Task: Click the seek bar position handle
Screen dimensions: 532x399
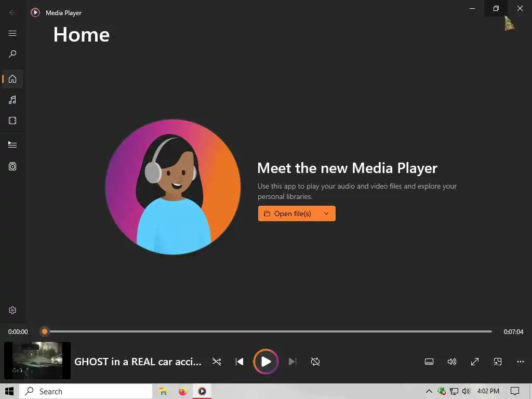Action: click(45, 331)
